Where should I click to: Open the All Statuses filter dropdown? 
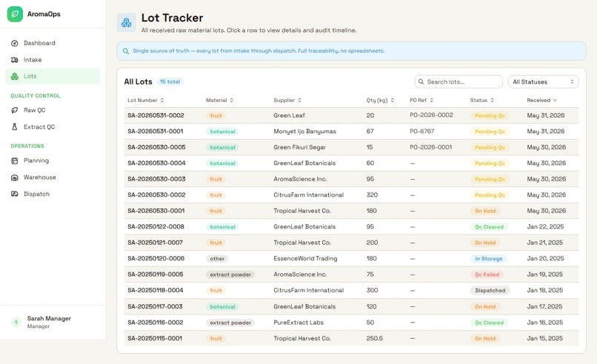(x=544, y=82)
